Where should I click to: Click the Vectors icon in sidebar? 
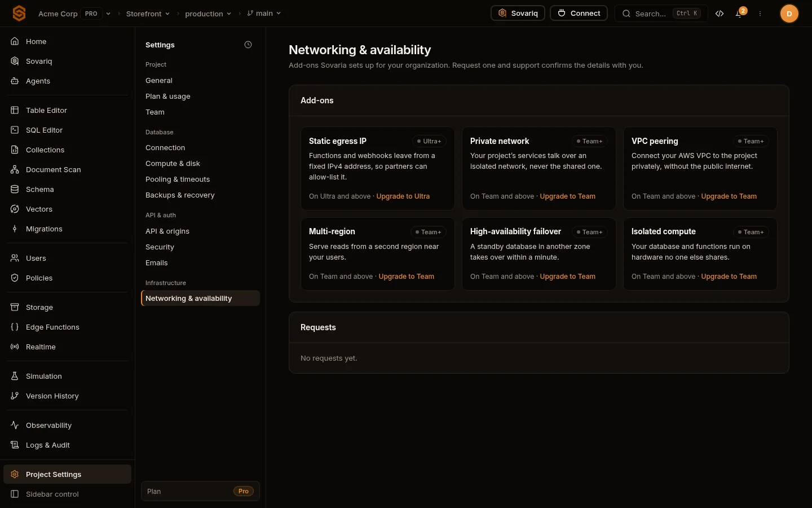(x=15, y=209)
